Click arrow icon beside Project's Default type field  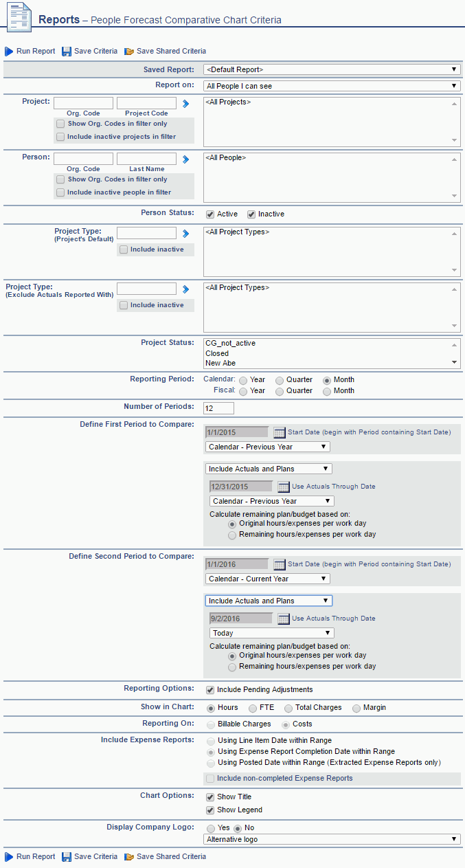[x=185, y=234]
